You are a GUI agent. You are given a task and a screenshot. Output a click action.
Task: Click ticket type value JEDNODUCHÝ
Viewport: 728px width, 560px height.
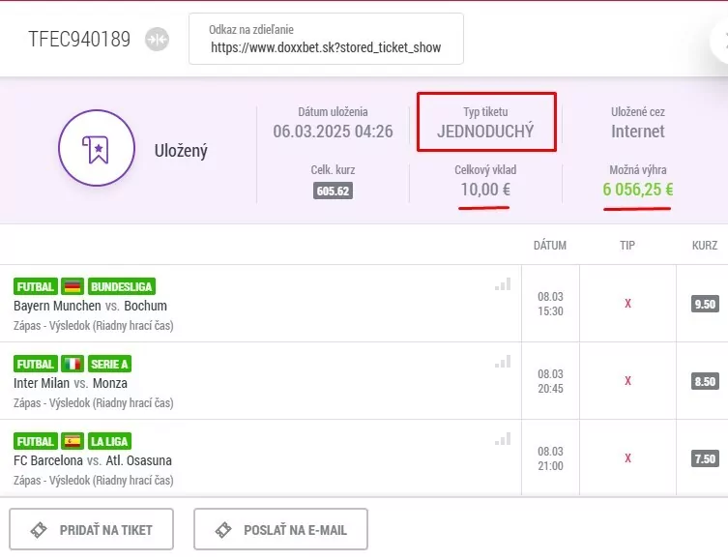coord(485,132)
